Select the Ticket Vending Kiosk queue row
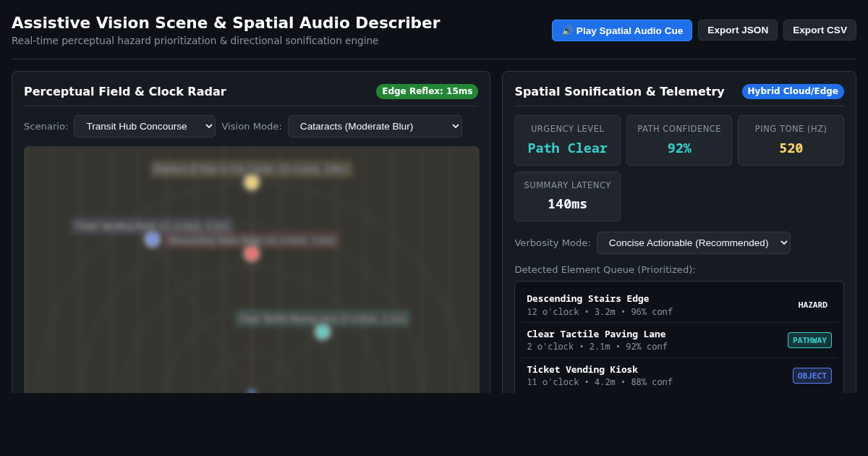This screenshot has width=868, height=456. click(x=679, y=376)
